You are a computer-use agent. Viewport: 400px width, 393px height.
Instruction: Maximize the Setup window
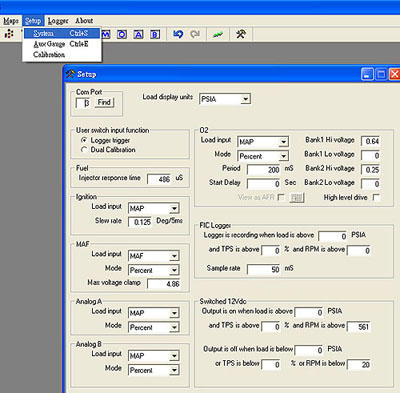(x=381, y=74)
